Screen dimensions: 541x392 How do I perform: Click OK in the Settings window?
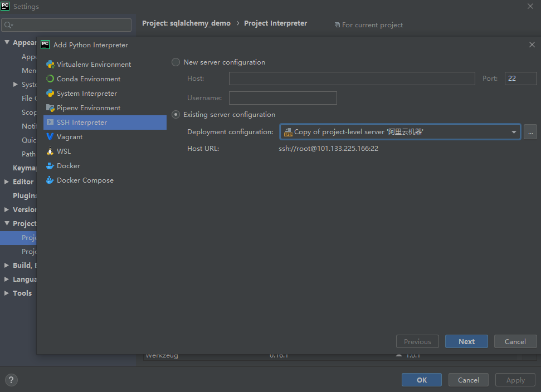pyautogui.click(x=422, y=380)
